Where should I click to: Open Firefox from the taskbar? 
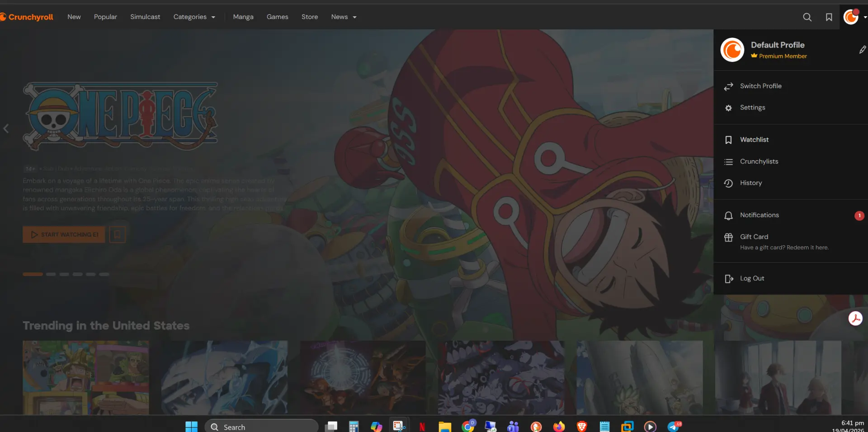coord(559,427)
